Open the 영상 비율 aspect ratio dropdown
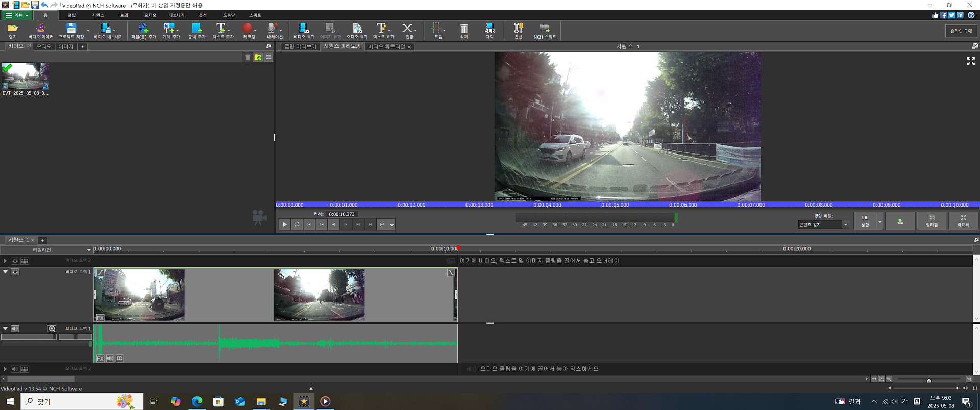980x410 pixels. pyautogui.click(x=823, y=225)
